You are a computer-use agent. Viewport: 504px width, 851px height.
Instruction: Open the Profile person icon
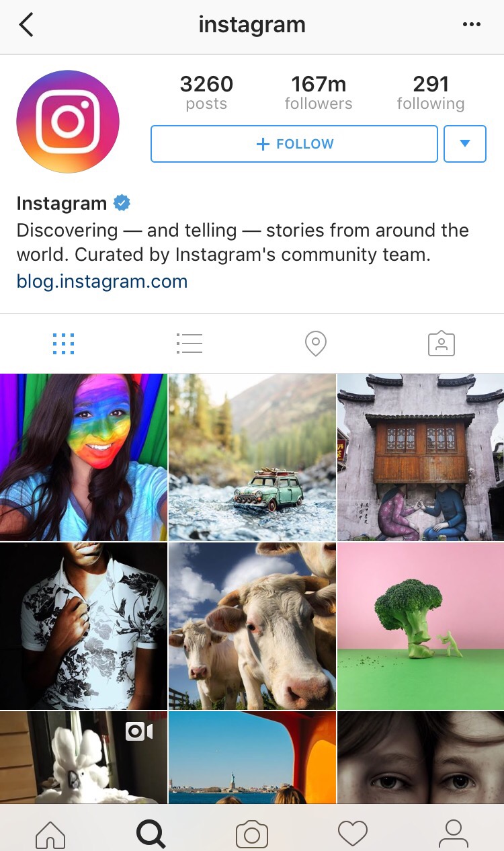[x=454, y=834]
